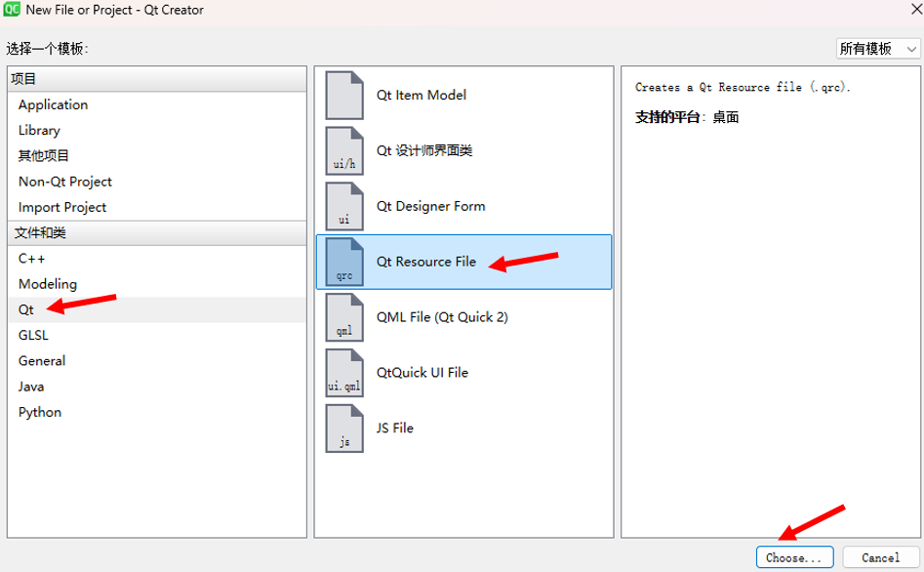Select the Library project category
The width and height of the screenshot is (924, 572).
157,131
